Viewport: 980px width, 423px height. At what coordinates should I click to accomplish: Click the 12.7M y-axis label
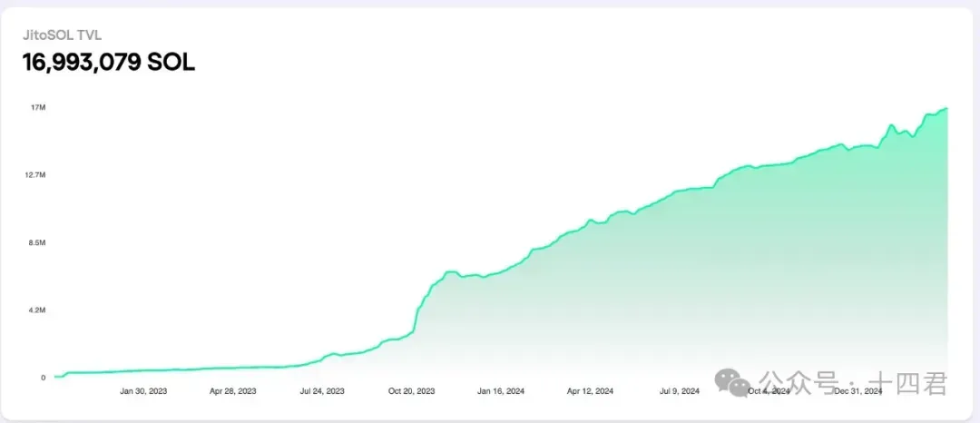[x=34, y=175]
